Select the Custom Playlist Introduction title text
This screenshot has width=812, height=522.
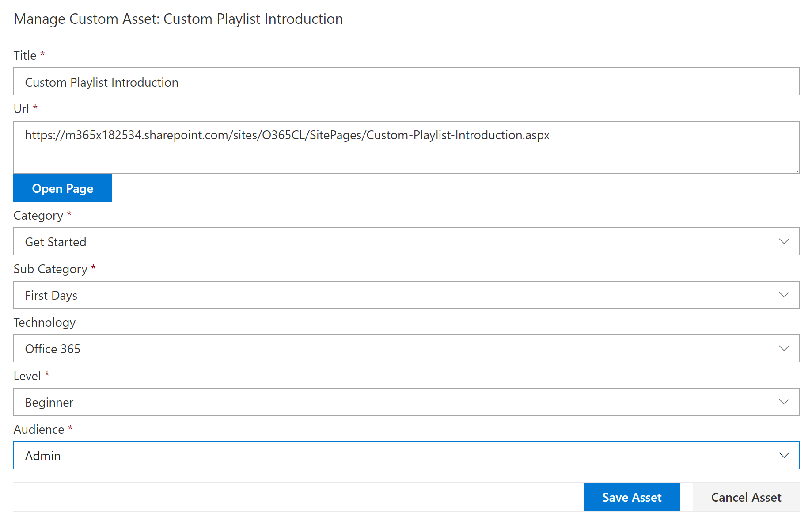click(x=102, y=82)
